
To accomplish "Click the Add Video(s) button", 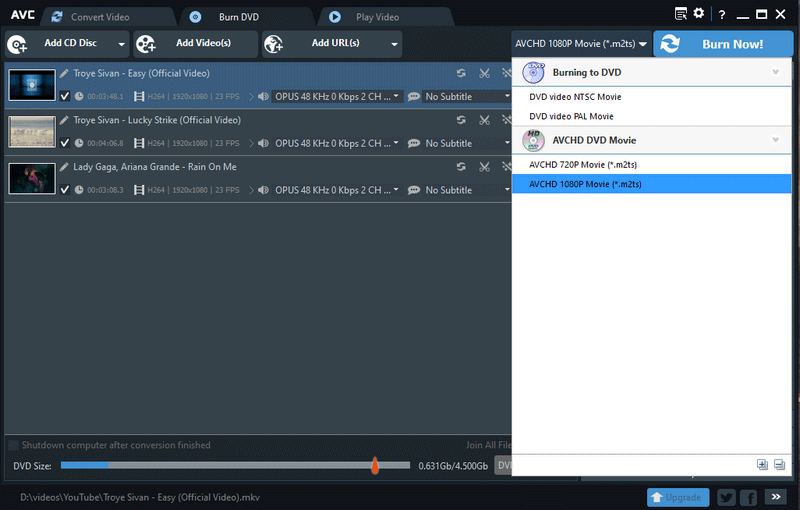I will (x=196, y=44).
